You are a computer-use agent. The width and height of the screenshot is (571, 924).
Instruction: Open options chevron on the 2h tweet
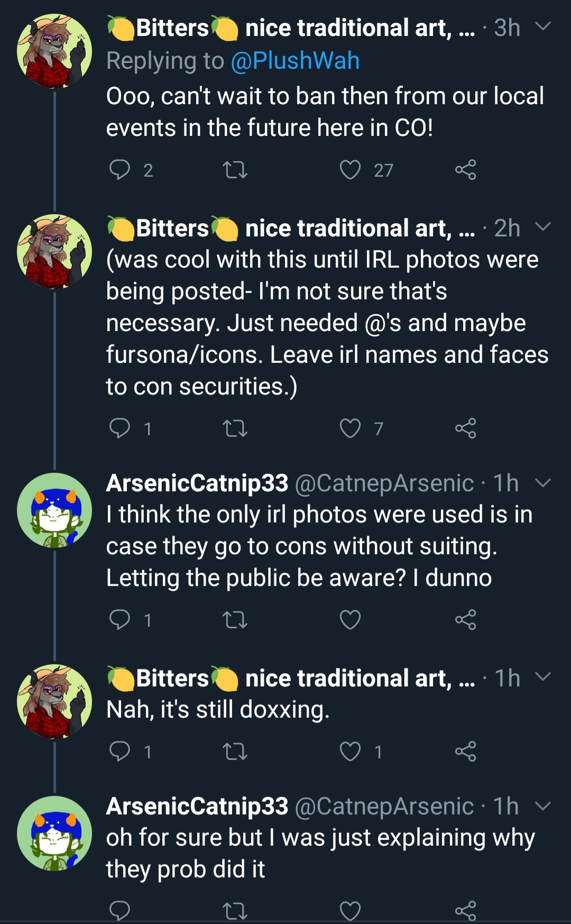tap(543, 226)
